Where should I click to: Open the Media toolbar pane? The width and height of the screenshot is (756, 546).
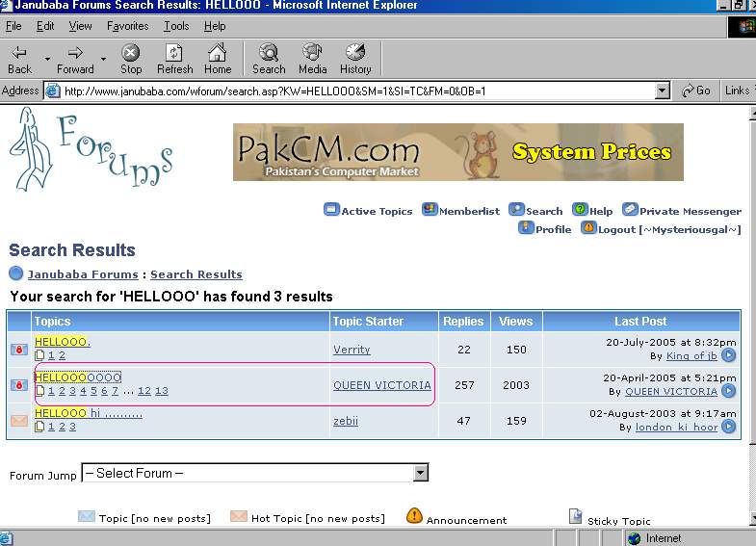click(312, 60)
